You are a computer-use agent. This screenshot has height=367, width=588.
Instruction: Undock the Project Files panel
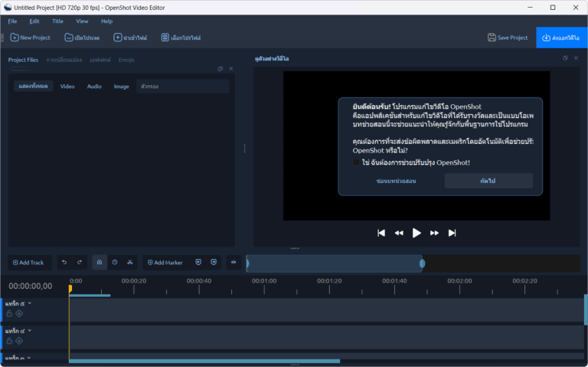pos(220,69)
